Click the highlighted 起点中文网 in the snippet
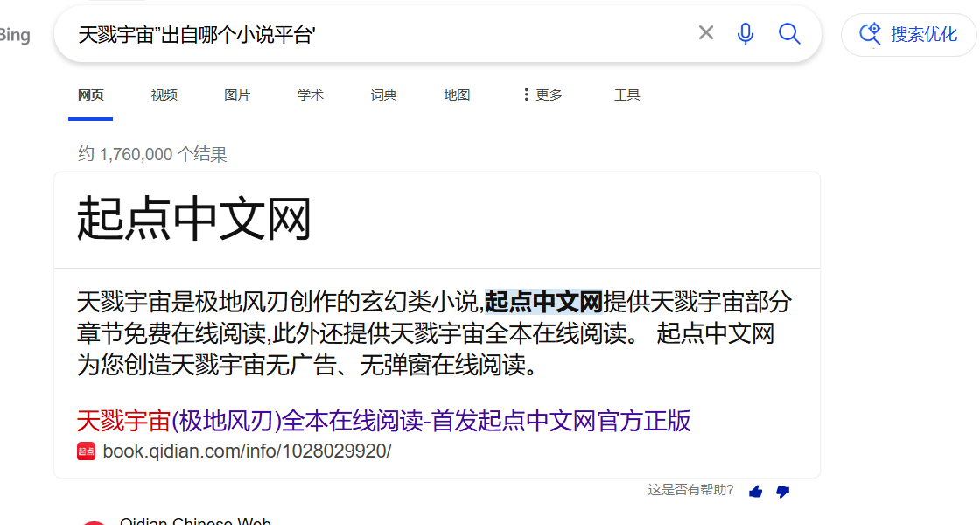980x525 pixels. 543,302
